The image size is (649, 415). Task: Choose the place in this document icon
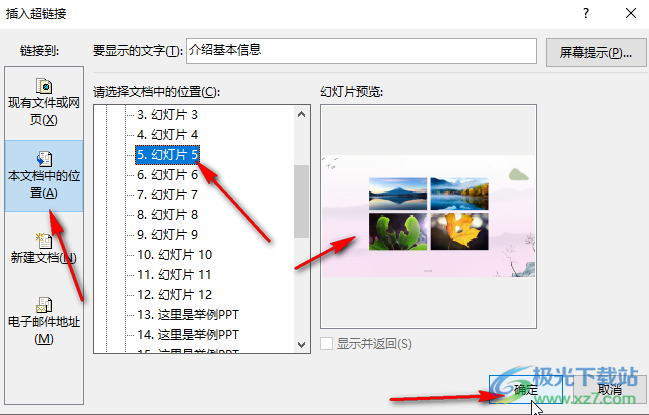click(x=44, y=159)
